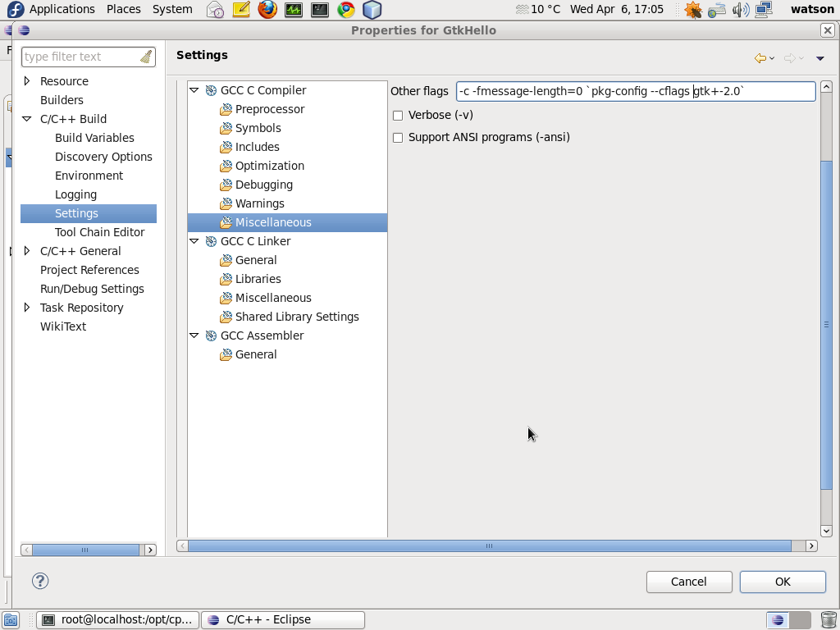Click network connection tray icon

(764, 10)
